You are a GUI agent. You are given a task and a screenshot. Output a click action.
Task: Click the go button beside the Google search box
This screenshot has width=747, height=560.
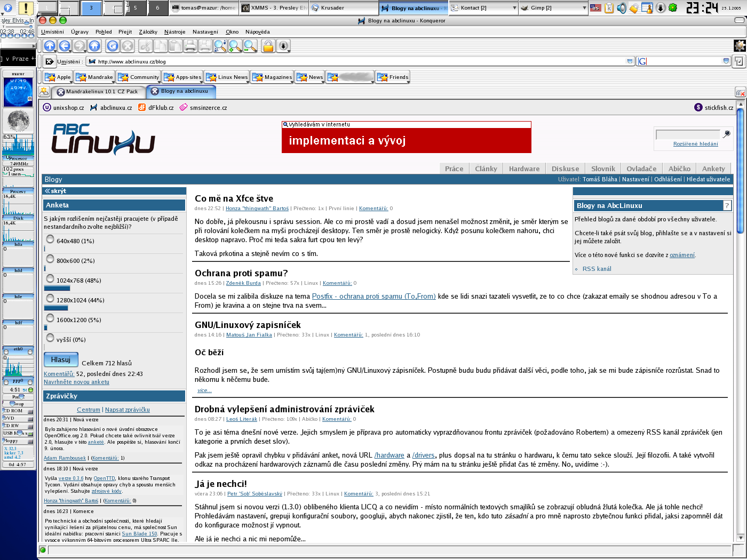739,61
